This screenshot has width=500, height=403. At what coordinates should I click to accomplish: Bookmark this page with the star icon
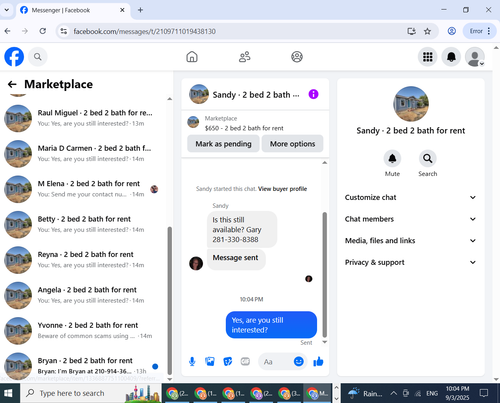pos(427,31)
